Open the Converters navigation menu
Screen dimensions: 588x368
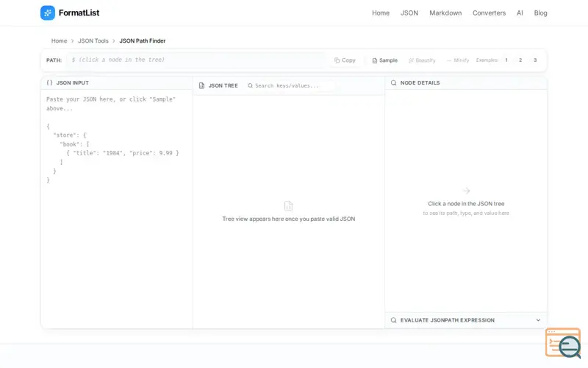[489, 13]
